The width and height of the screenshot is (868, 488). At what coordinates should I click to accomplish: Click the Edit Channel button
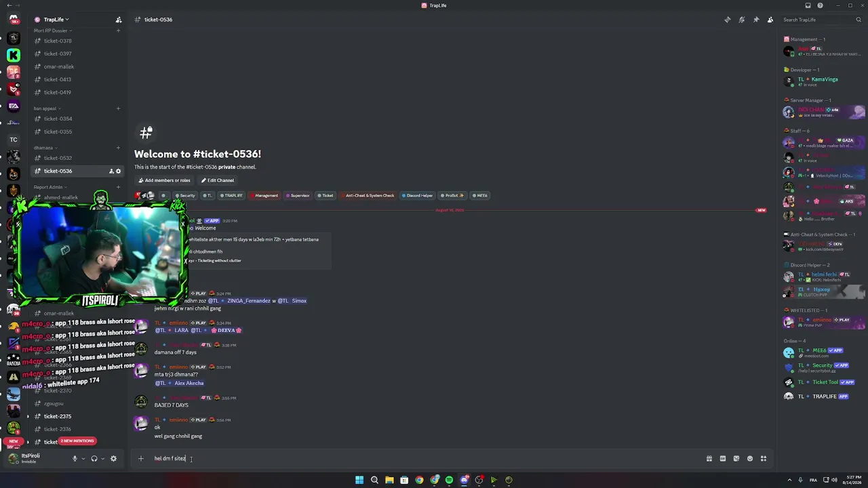point(217,180)
